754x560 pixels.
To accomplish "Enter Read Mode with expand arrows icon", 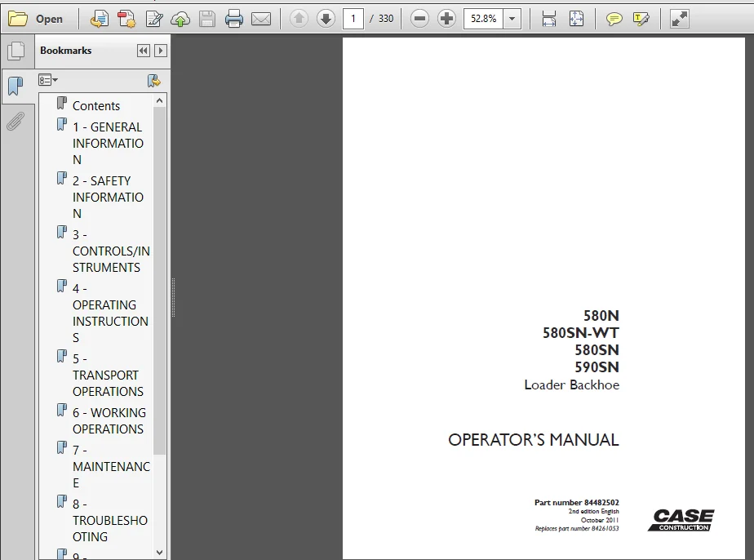I will 679,19.
